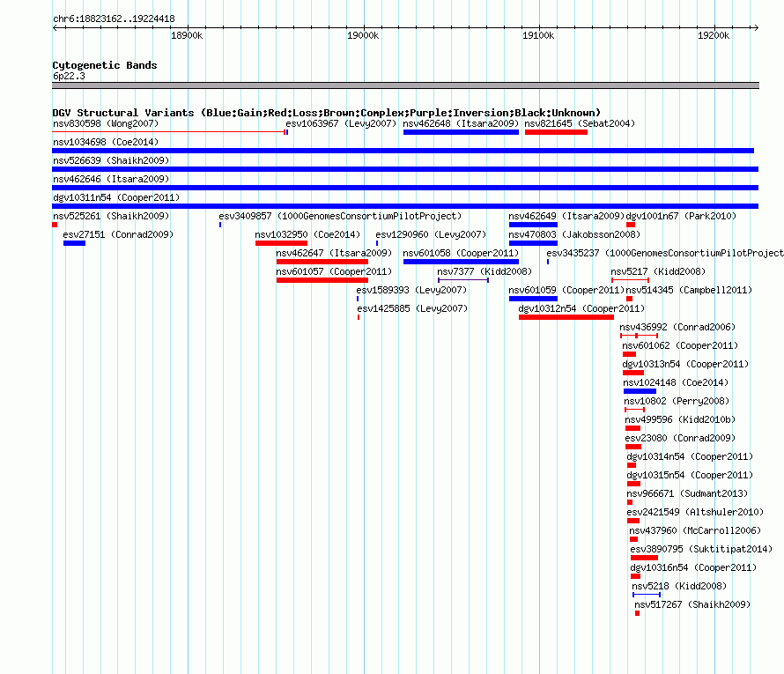The width and height of the screenshot is (784, 674).
Task: Click the red nsv1032950 (Coe2014) bar
Action: (282, 243)
